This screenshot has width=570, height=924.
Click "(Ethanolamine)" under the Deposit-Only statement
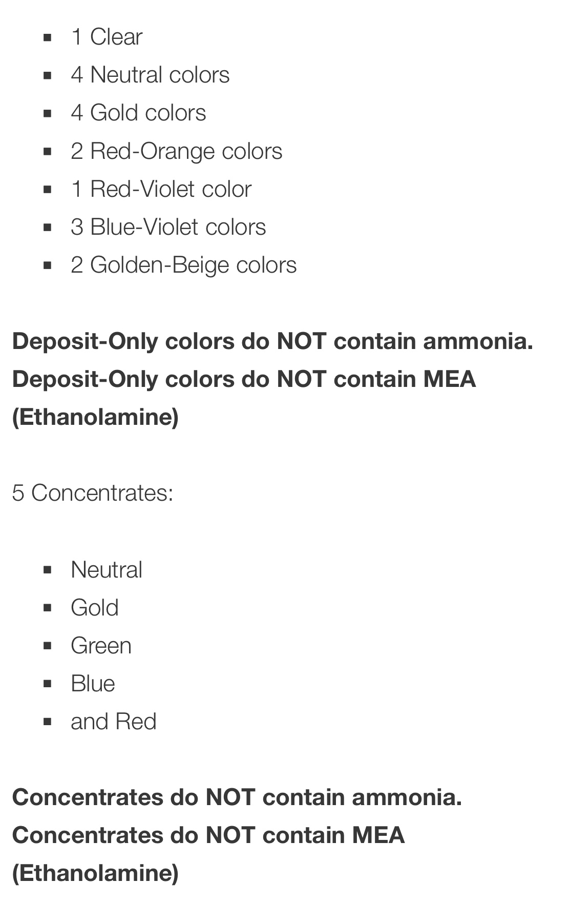point(95,417)
